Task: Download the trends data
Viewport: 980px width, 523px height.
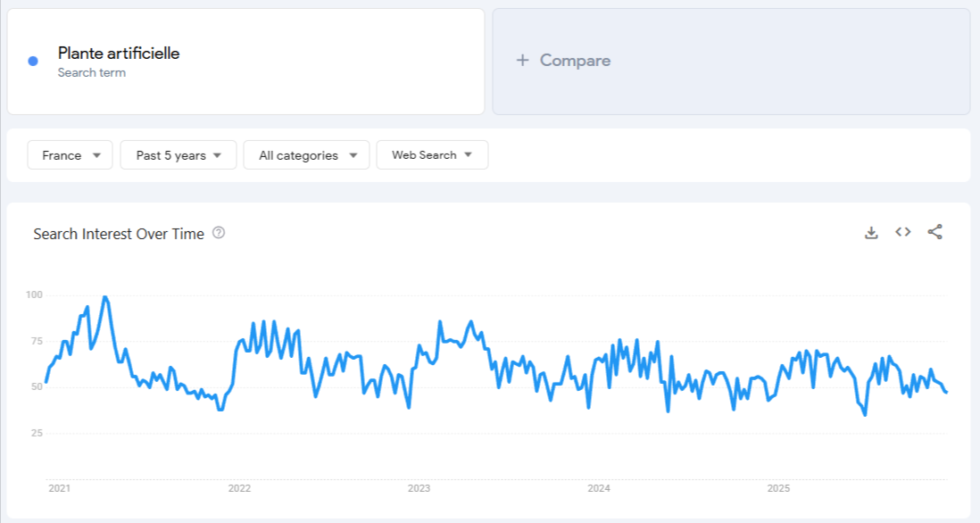Action: pos(870,232)
